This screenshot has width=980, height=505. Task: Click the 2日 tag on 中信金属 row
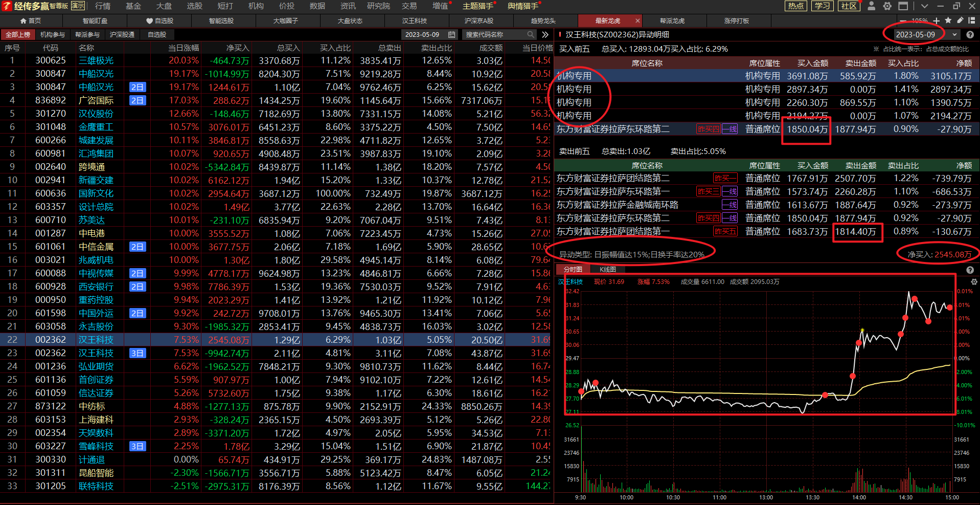point(138,247)
